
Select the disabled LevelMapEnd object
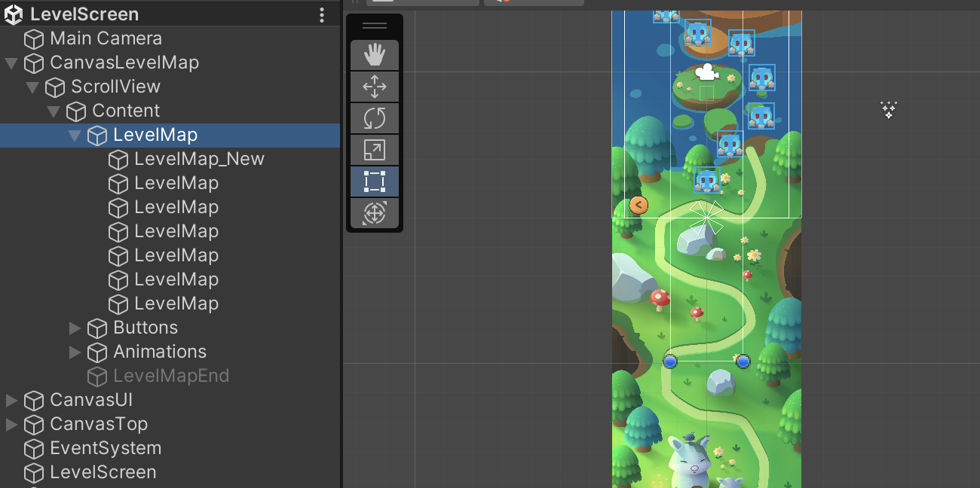(171, 376)
